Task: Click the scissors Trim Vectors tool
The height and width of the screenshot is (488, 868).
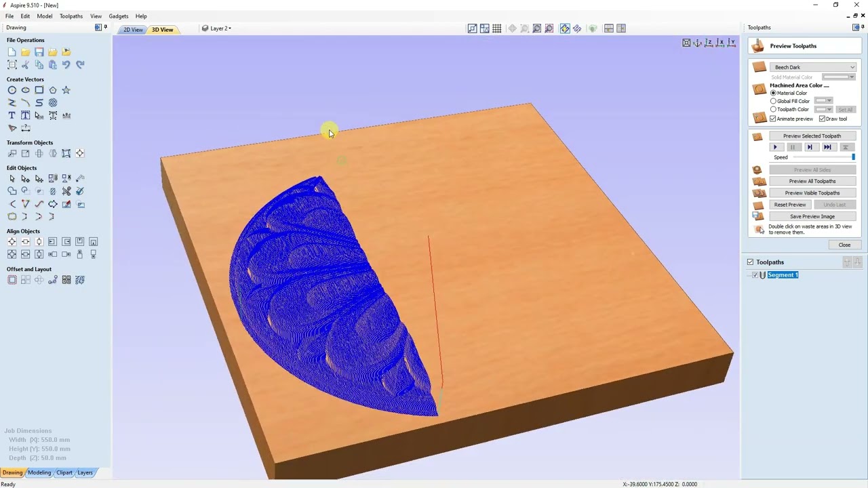Action: [x=66, y=192]
